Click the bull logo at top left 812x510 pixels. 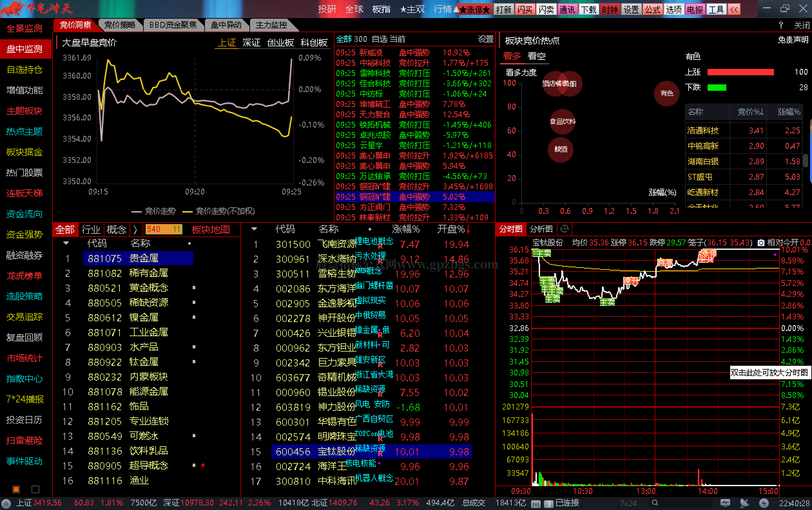[13, 8]
